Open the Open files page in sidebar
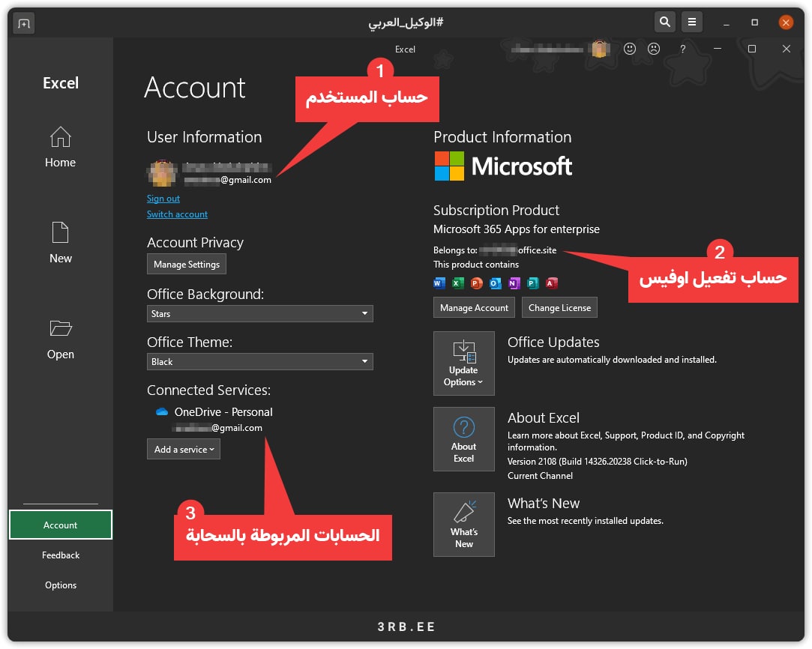This screenshot has width=812, height=649. coord(60,339)
